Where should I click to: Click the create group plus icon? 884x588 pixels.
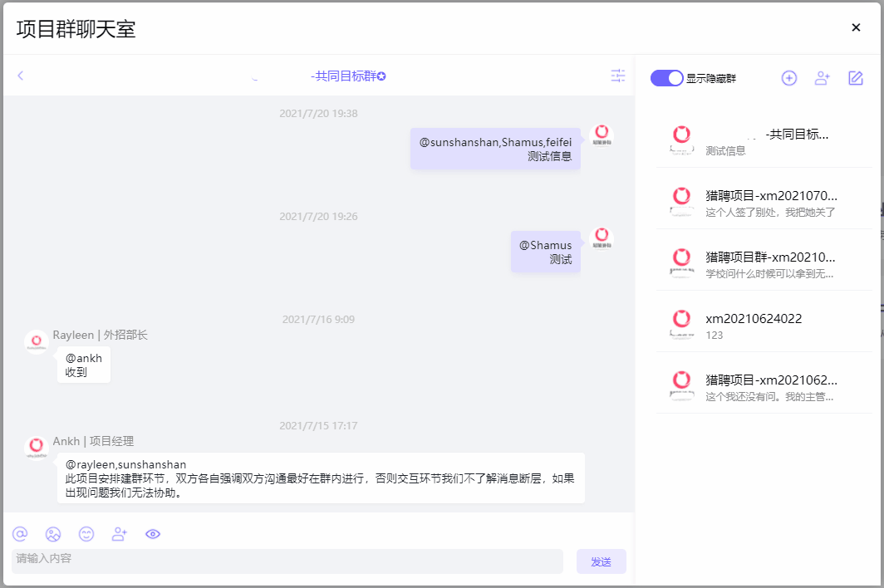pyautogui.click(x=789, y=78)
